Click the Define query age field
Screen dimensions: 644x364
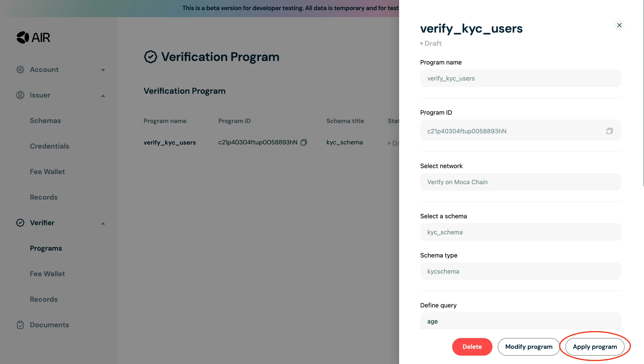coord(520,321)
